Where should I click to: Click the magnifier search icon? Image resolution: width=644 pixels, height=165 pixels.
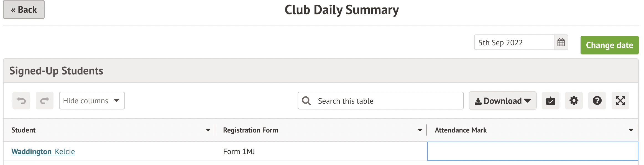point(306,101)
